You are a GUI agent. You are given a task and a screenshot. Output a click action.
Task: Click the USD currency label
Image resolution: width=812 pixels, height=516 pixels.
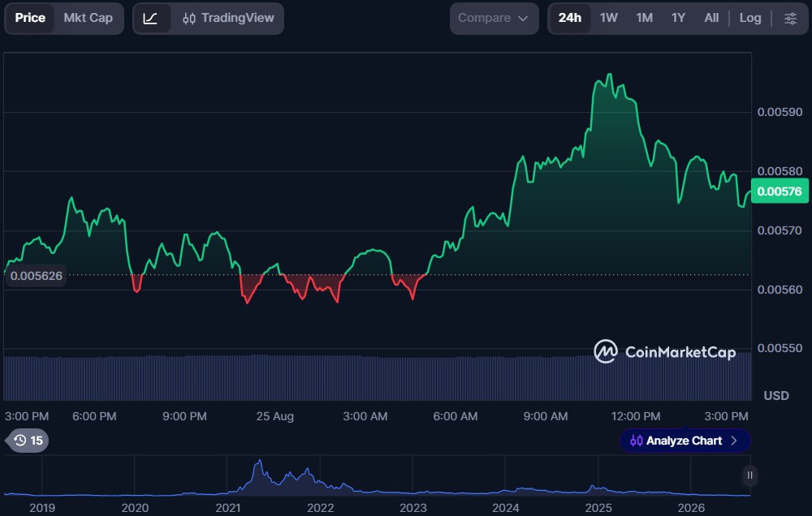click(776, 396)
